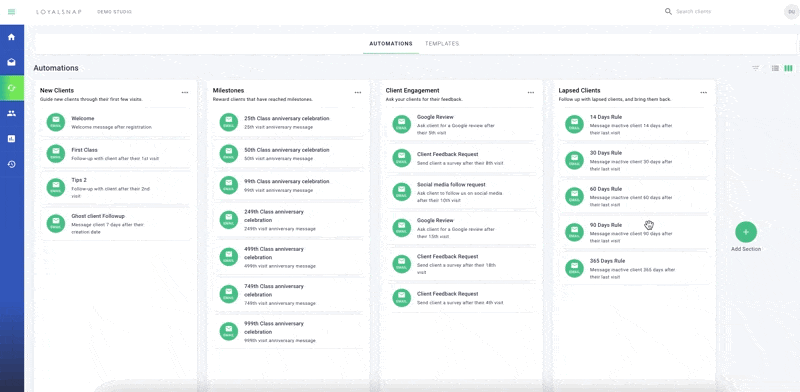The height and width of the screenshot is (392, 800).
Task: Open the 60 Days Rule automation
Action: point(634,197)
